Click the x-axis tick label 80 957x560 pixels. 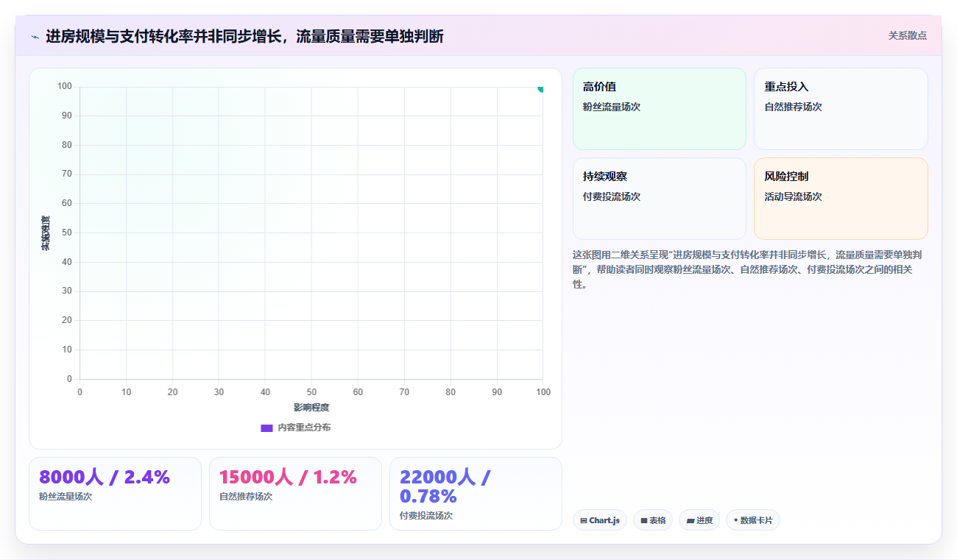(451, 392)
